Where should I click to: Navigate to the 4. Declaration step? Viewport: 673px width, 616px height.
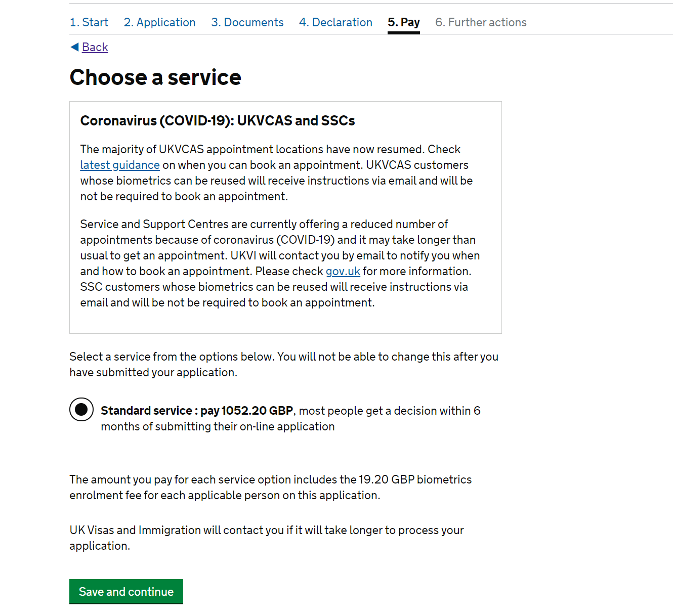pos(335,22)
